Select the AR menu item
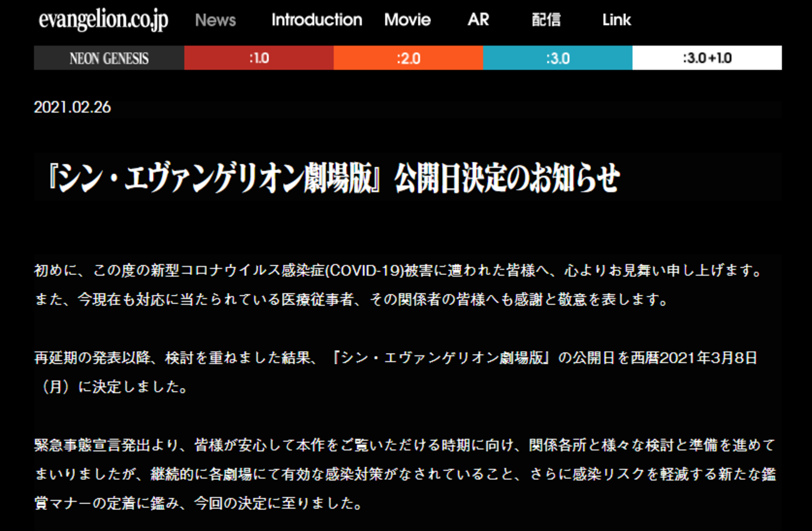 478,20
